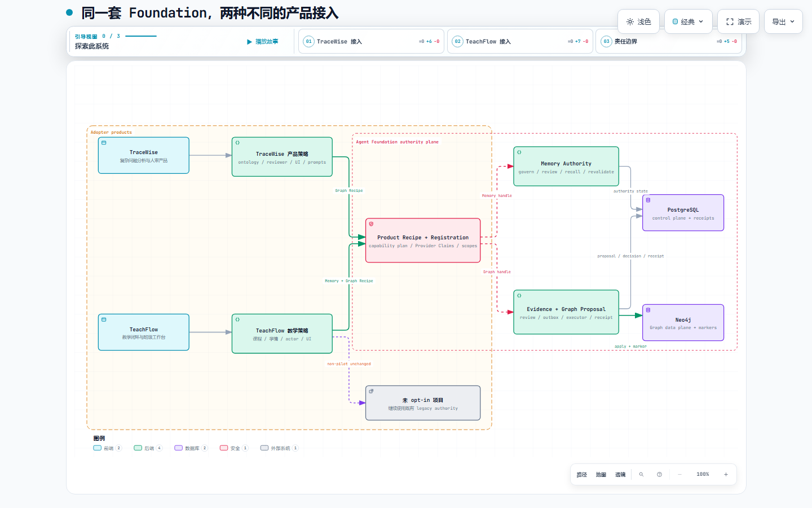
Task: Click the code icon on Memory Authority
Action: [519, 152]
